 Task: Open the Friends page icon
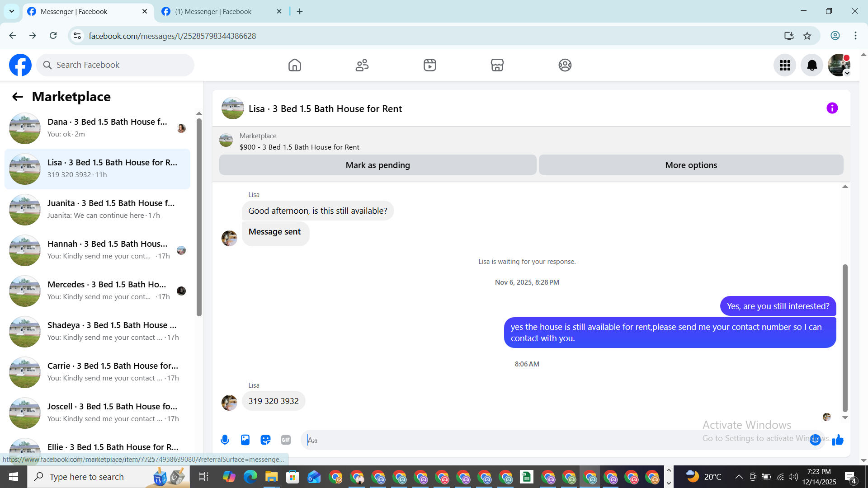pyautogui.click(x=362, y=65)
